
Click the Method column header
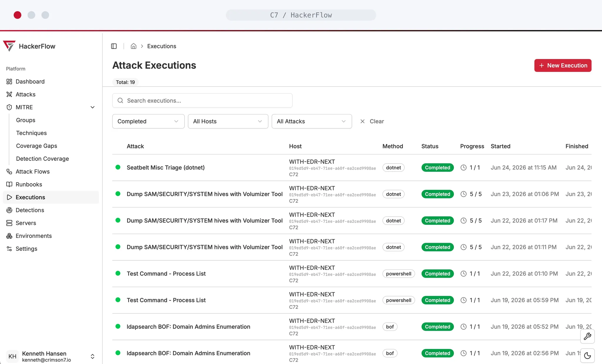pyautogui.click(x=392, y=146)
